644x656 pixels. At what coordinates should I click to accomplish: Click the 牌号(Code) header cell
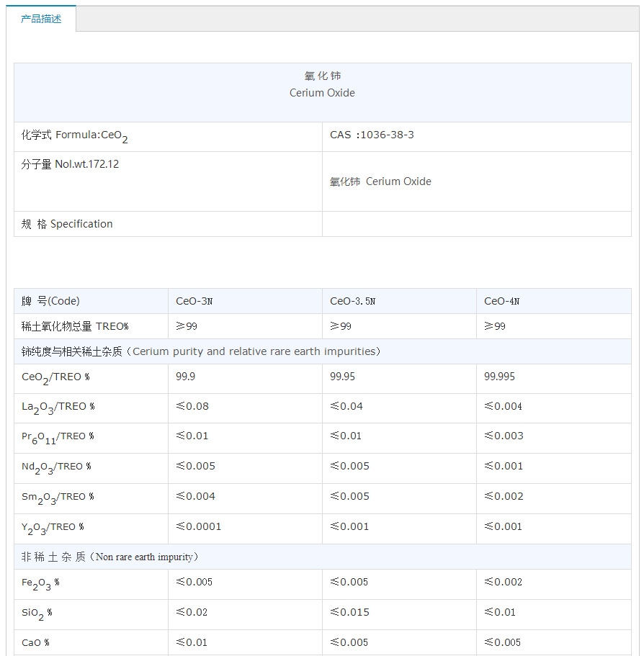tap(50, 301)
